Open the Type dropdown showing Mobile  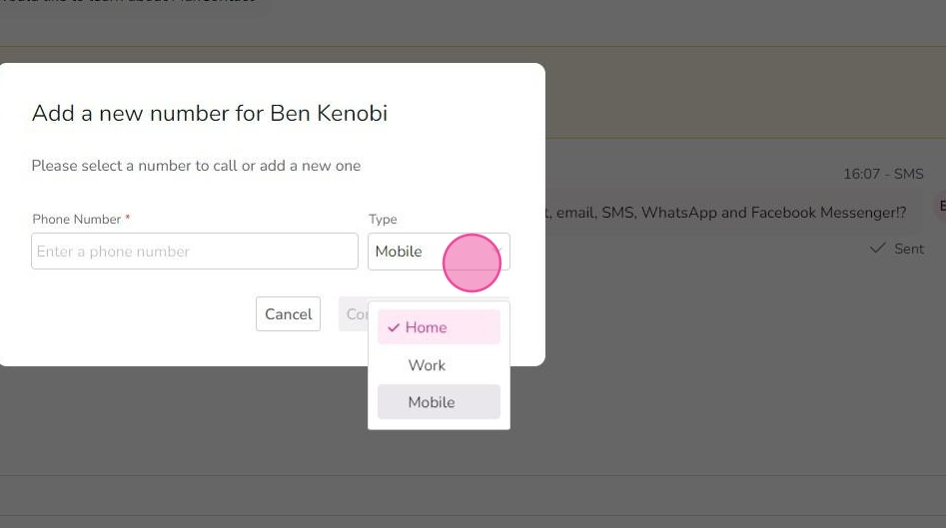tap(439, 251)
